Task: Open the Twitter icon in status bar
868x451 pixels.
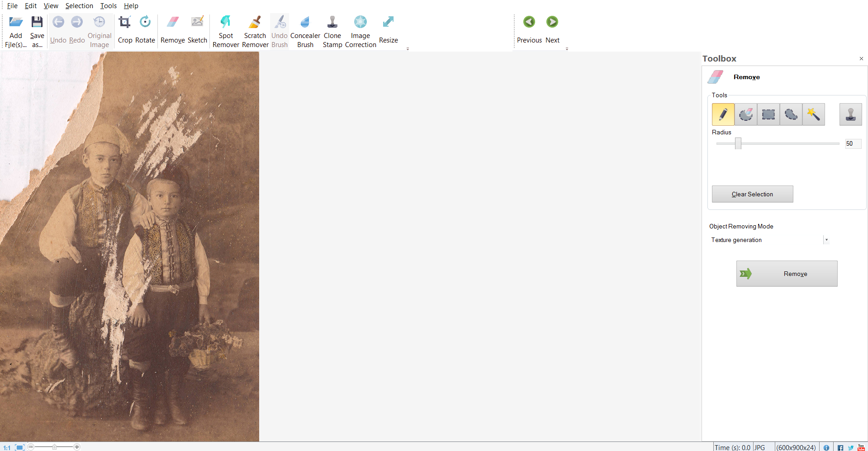Action: [x=850, y=447]
